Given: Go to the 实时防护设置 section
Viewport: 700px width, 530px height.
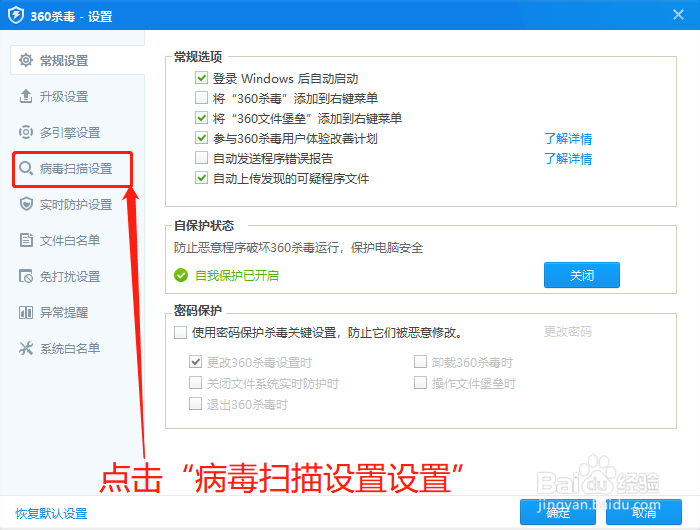Looking at the screenshot, I should click(76, 204).
